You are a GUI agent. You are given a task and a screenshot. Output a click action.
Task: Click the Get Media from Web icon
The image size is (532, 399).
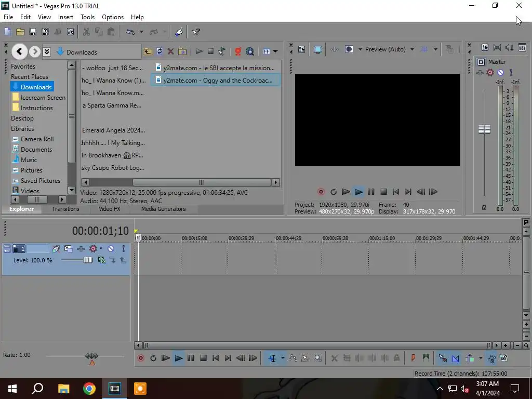click(250, 51)
